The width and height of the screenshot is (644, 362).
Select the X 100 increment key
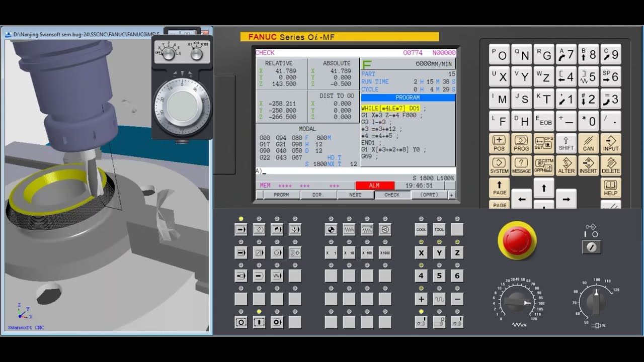tap(367, 253)
